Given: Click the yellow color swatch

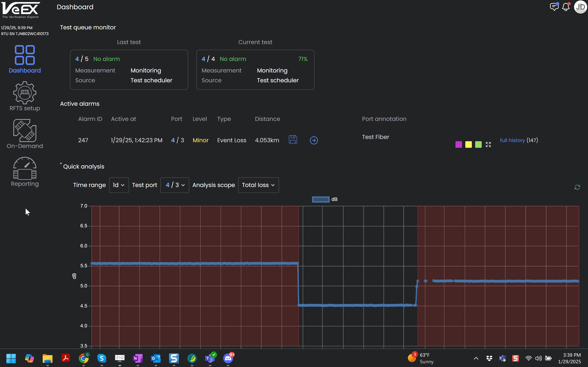Looking at the screenshot, I should coord(468,145).
